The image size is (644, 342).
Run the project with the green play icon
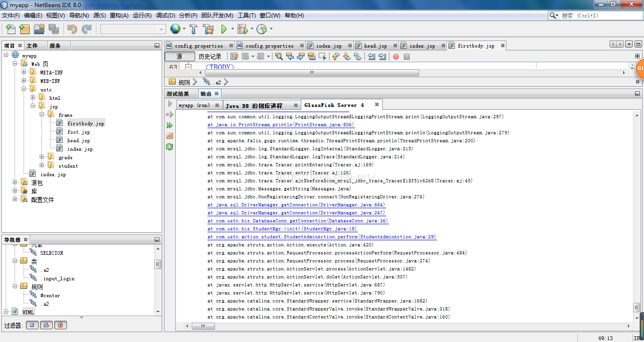224,29
